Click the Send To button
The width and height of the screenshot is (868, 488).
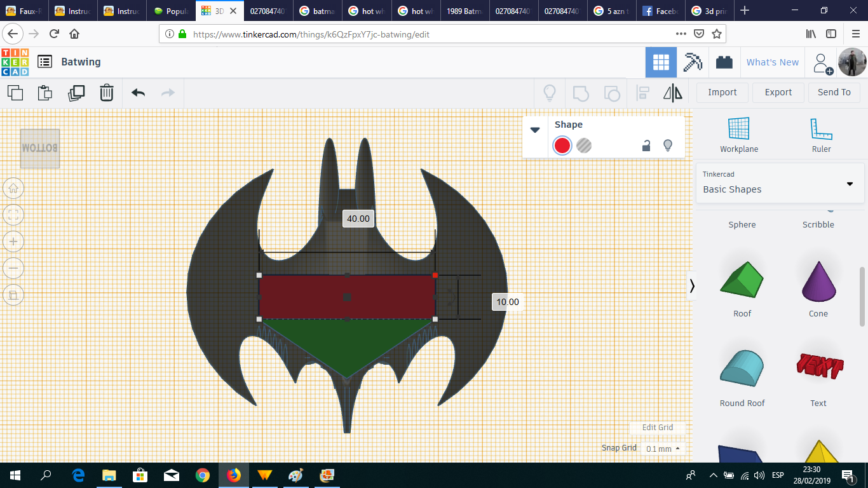pos(834,93)
